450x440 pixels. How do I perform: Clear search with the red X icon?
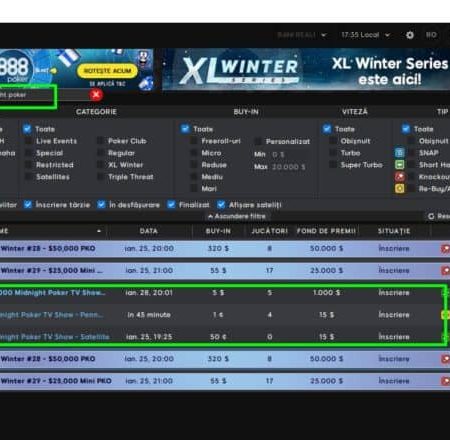(96, 95)
